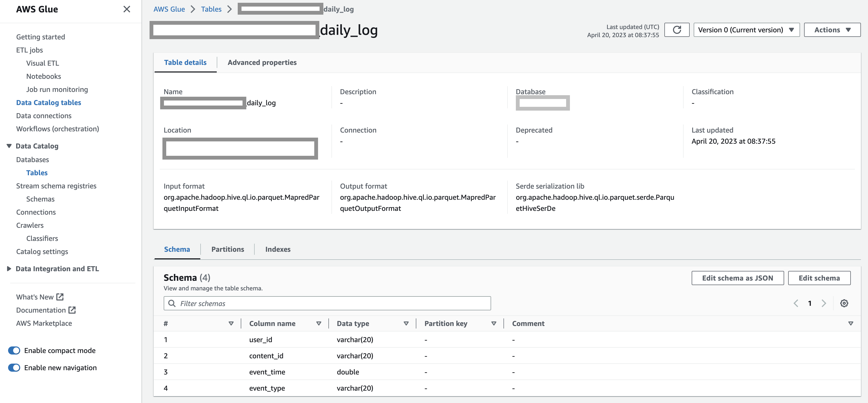
Task: Disable compact mode toggle
Action: 14,350
